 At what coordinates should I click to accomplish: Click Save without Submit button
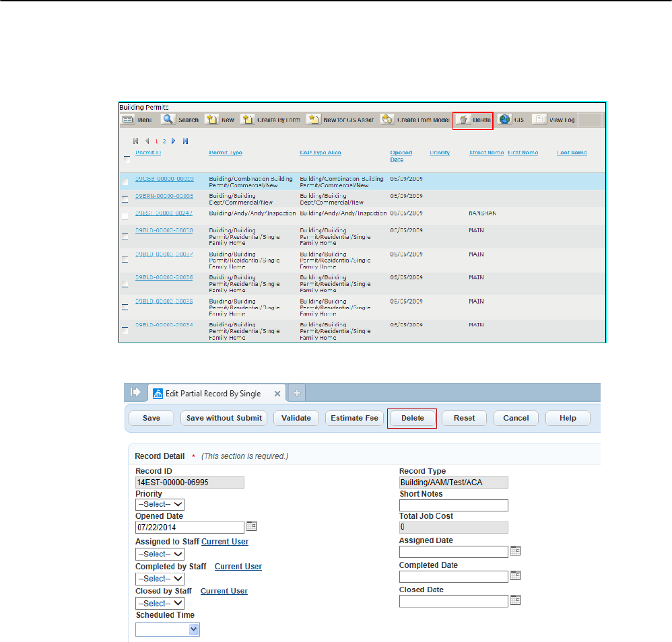click(224, 418)
